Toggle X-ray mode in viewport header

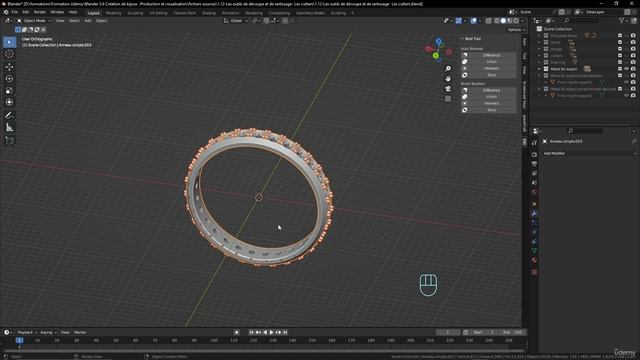(488, 21)
